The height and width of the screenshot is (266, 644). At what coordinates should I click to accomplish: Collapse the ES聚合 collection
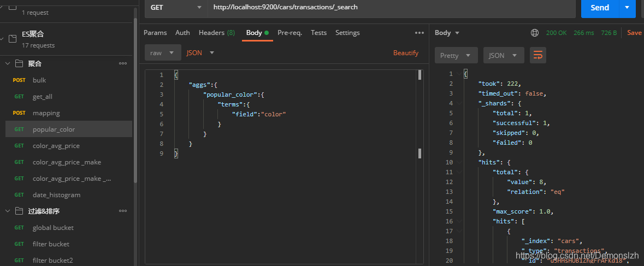[2, 39]
